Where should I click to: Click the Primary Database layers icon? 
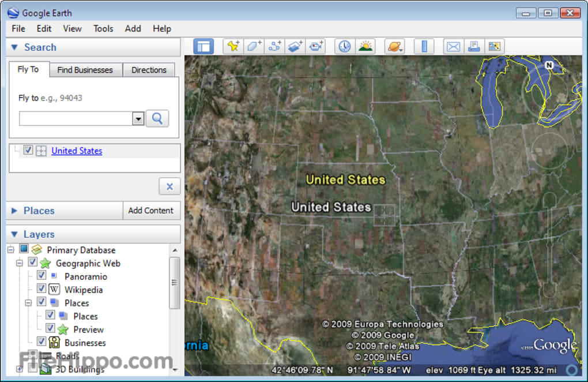tap(37, 249)
